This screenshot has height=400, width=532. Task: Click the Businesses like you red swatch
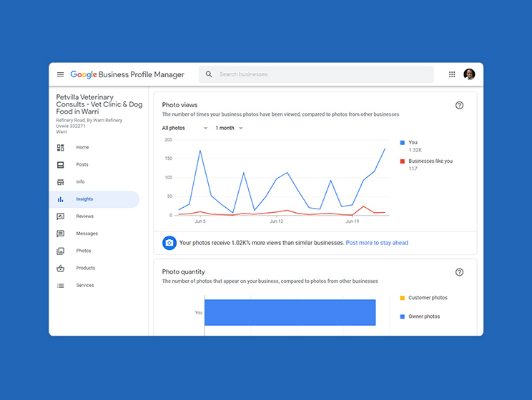click(403, 161)
